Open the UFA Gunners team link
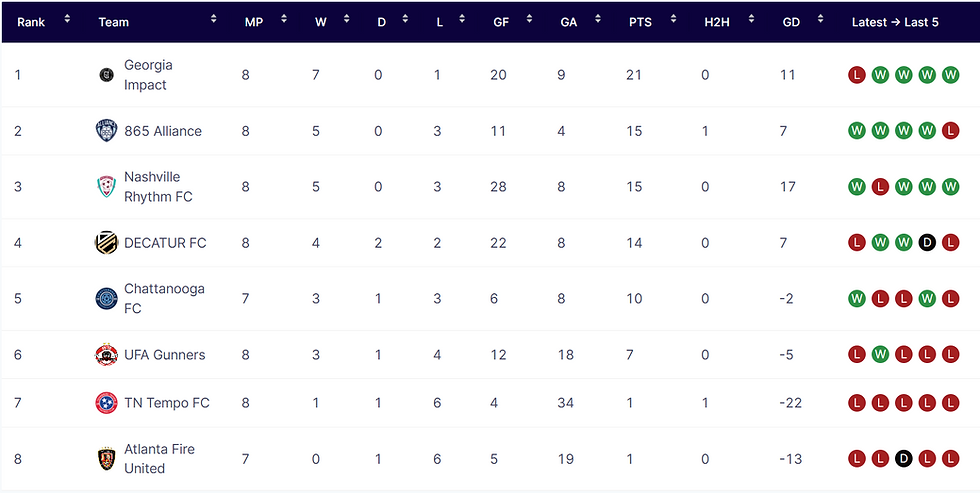 point(164,354)
